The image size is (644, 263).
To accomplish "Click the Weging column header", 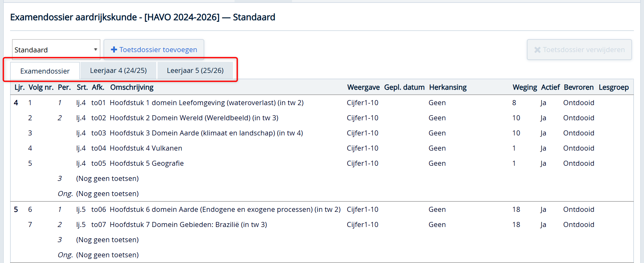I will [524, 87].
